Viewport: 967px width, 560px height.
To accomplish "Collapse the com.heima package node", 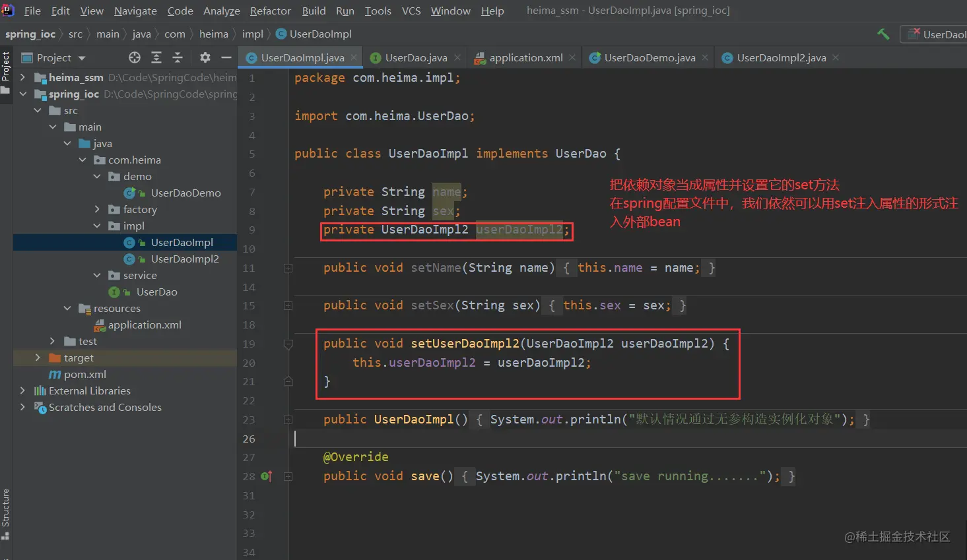I will point(83,160).
